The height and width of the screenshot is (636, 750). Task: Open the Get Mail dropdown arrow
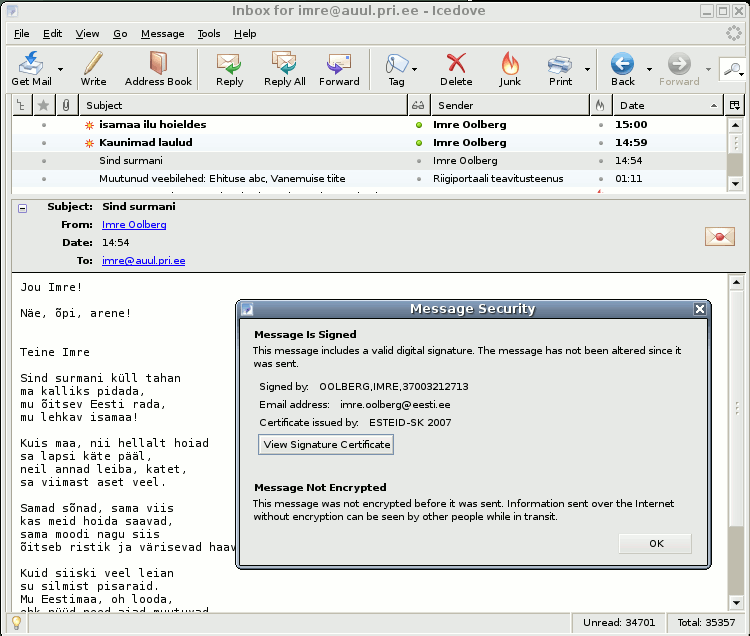pos(60,69)
